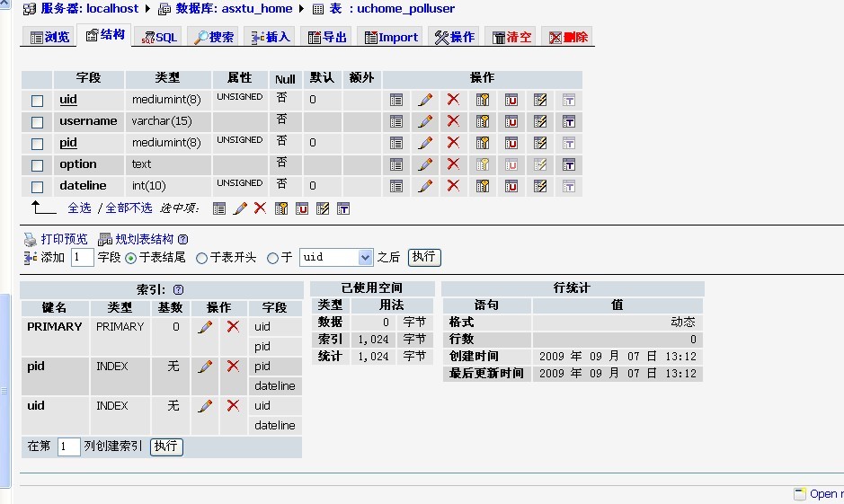The width and height of the screenshot is (844, 504).
Task: Go to server localhost in the breadcrumb
Action: coord(112,9)
